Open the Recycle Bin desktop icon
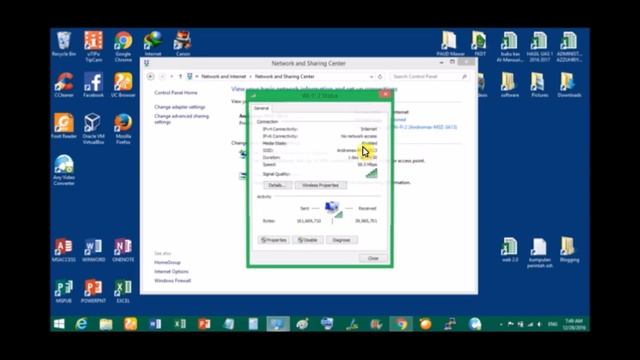The image size is (640, 360). click(64, 43)
